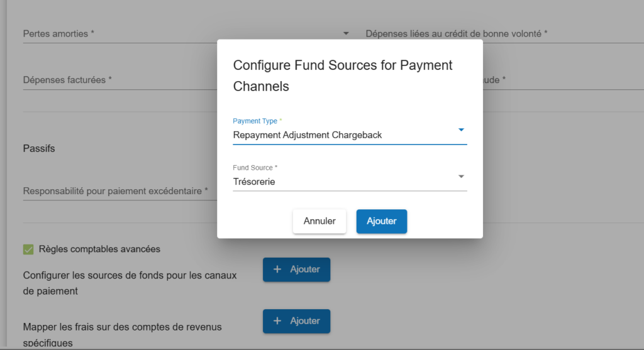Click the Responsabilité pour paiement excédentaire field

click(x=116, y=191)
